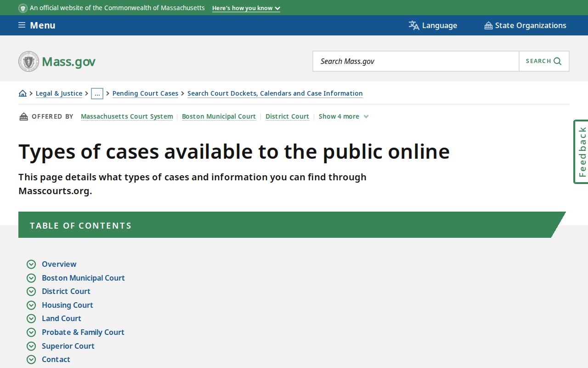Open the main Menu
Viewport: 588px width, 368px height.
pyautogui.click(x=37, y=25)
